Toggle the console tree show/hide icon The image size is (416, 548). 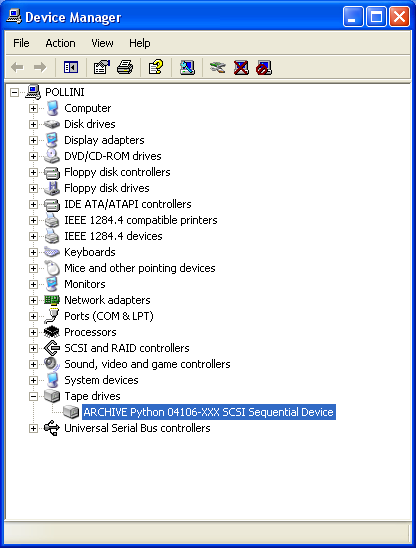pyautogui.click(x=71, y=67)
